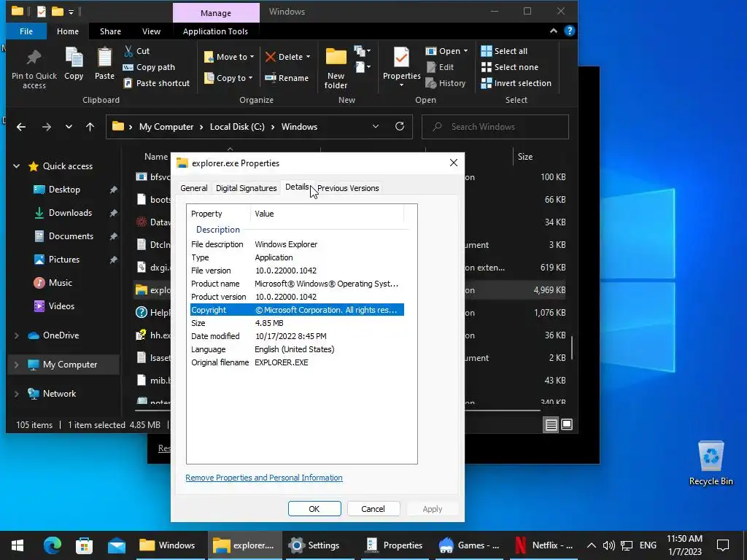Switch to General tab in Properties

click(x=194, y=188)
